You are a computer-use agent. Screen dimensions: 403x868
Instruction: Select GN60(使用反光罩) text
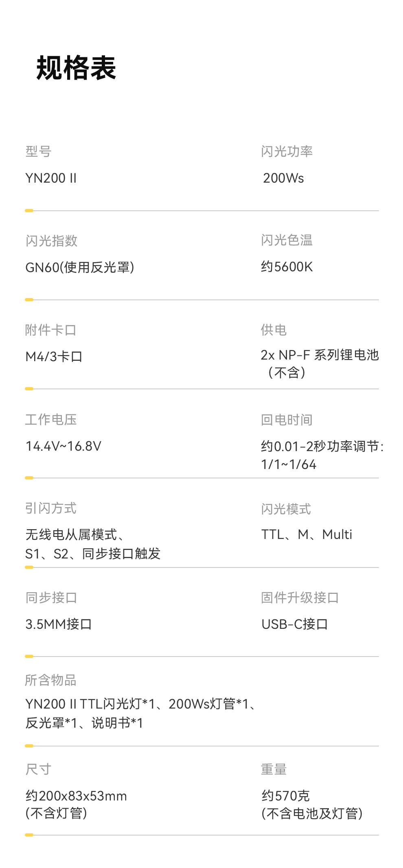[80, 267]
